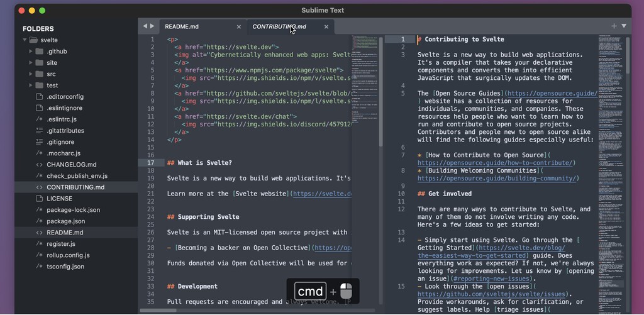This screenshot has height=315, width=644.
Task: Close the CONTRIBUTING.md tab
Action: pyautogui.click(x=326, y=26)
